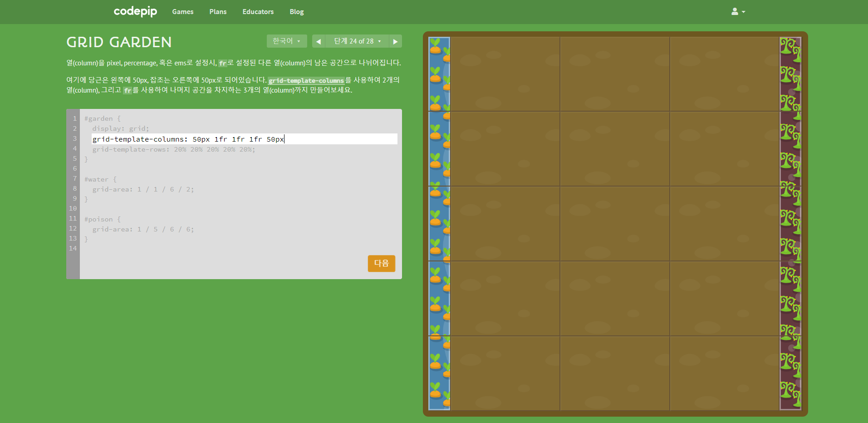Image resolution: width=868 pixels, height=423 pixels.
Task: Advance to next level using right arrow
Action: tap(395, 41)
